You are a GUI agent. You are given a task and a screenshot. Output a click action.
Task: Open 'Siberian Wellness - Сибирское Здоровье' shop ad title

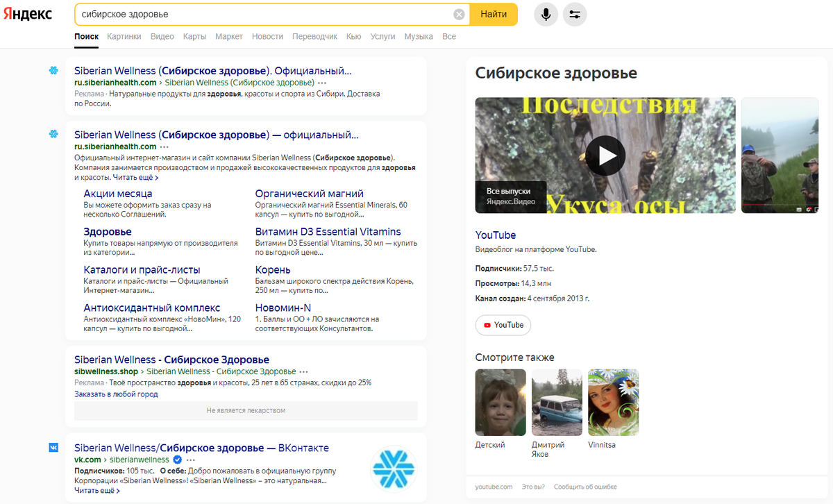click(x=171, y=360)
